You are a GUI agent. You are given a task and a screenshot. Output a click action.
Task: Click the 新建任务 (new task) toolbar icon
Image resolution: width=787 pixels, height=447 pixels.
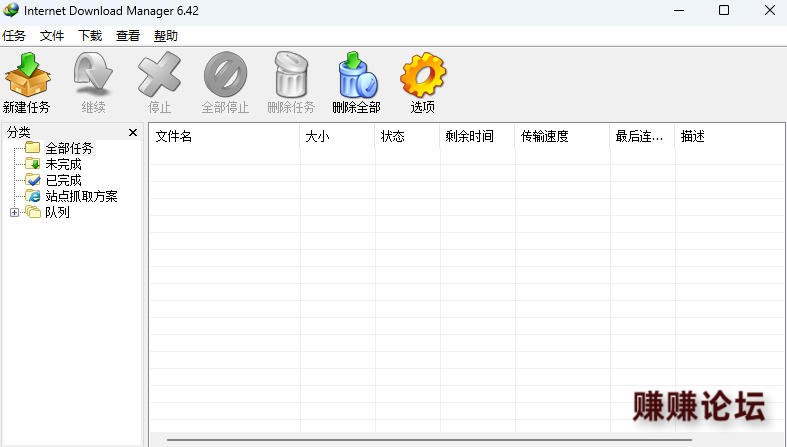point(27,74)
